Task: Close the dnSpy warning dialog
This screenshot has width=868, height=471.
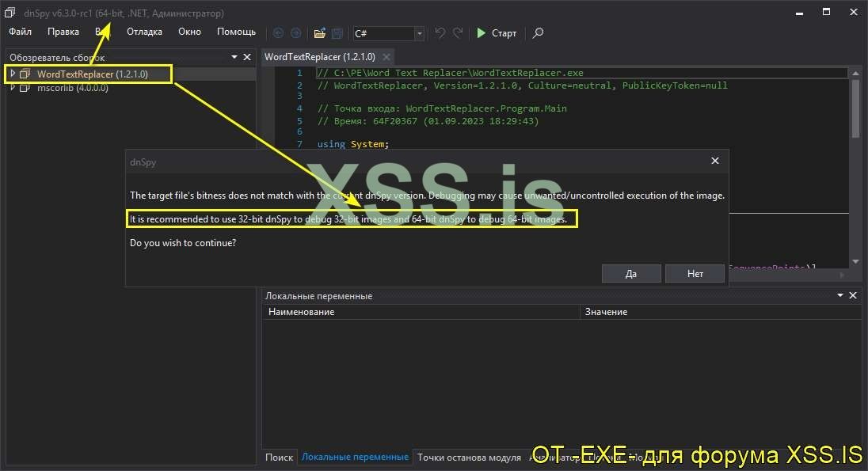Action: click(x=715, y=161)
